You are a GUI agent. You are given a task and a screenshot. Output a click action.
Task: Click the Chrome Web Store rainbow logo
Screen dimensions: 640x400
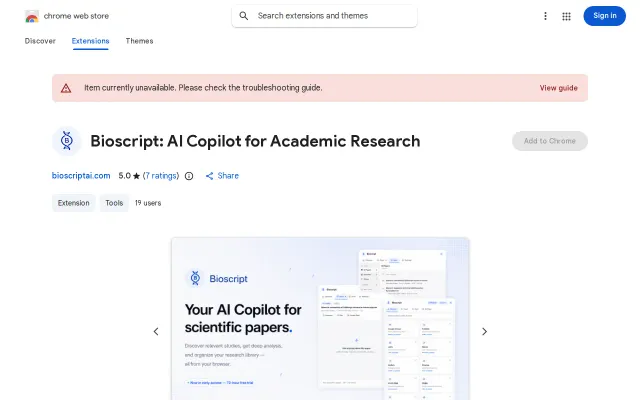point(31,16)
